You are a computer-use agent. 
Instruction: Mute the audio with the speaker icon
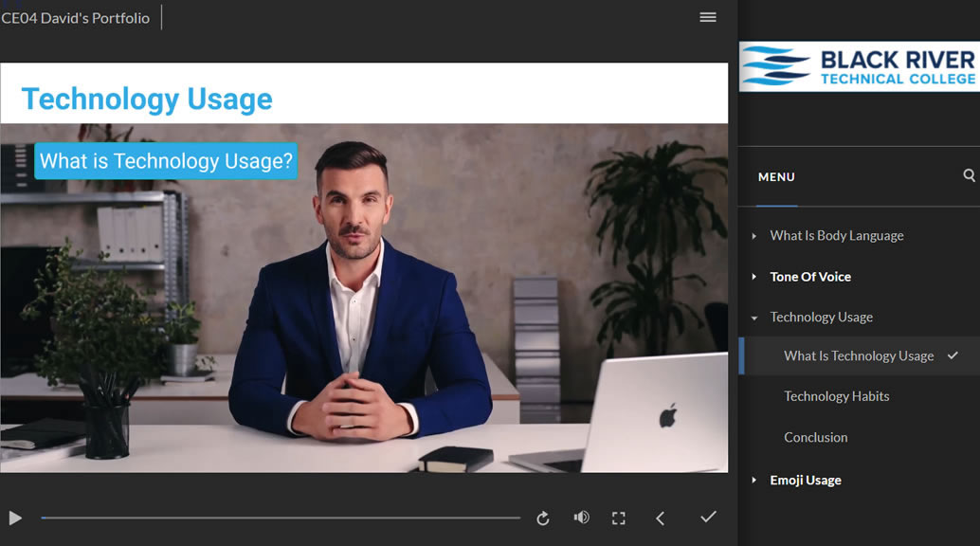[x=581, y=518]
